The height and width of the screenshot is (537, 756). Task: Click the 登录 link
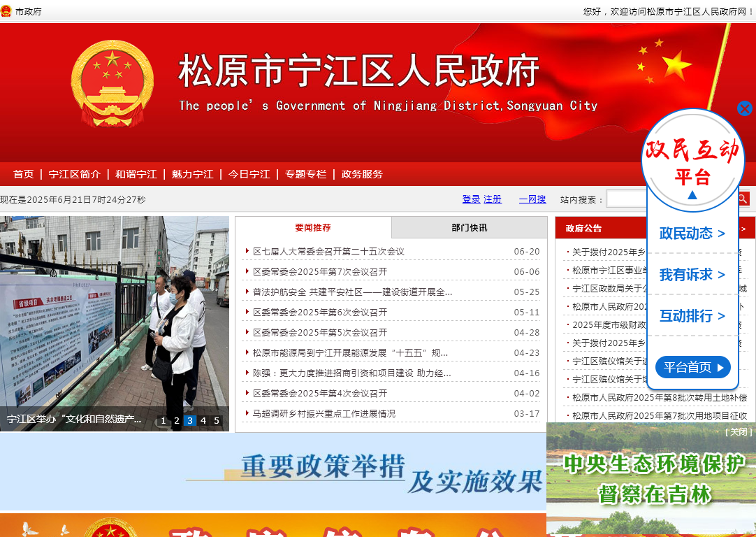click(x=471, y=199)
